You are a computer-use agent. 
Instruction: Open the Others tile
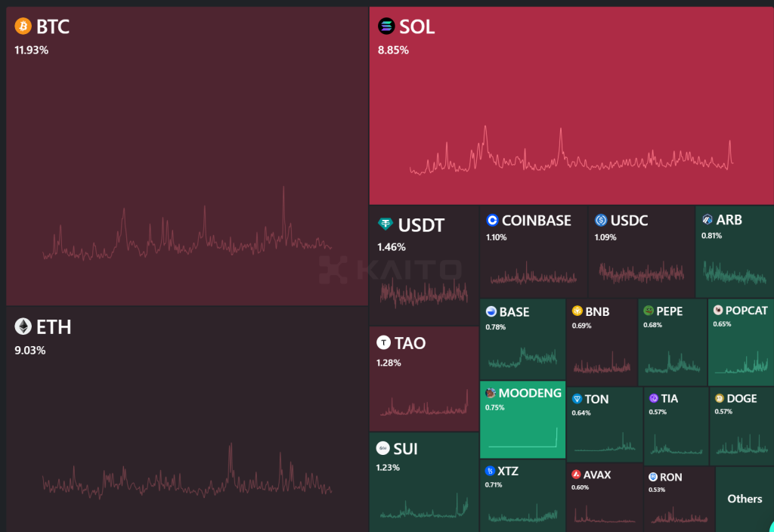click(x=744, y=499)
